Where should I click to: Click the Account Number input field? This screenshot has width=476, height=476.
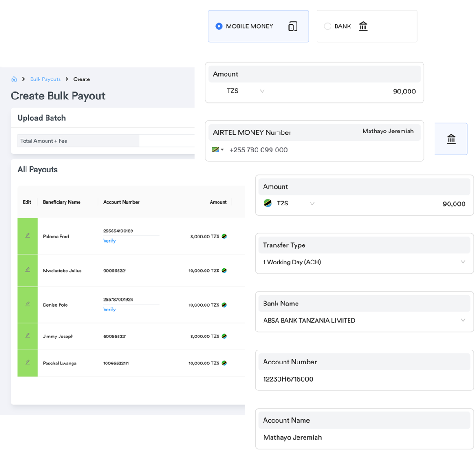(x=364, y=379)
